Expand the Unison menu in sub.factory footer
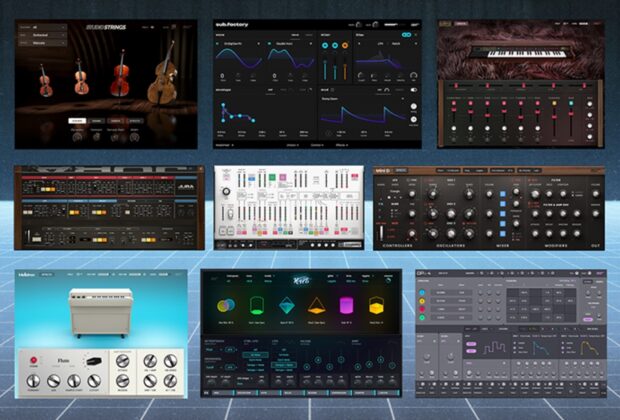The height and width of the screenshot is (420, 620). (293, 145)
